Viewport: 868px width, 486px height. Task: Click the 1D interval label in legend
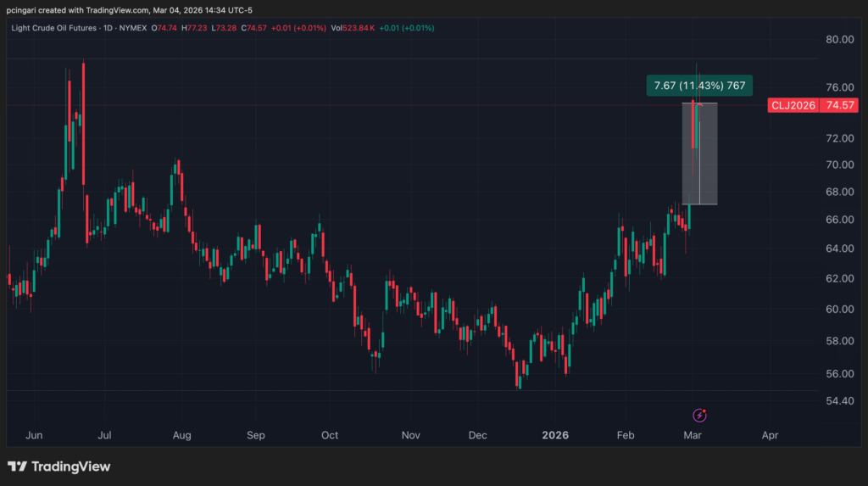click(x=108, y=28)
